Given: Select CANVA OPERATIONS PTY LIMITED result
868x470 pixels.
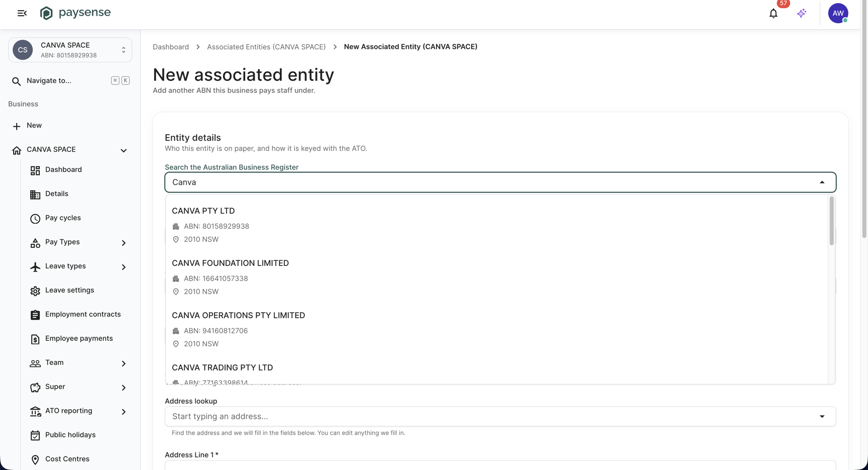Looking at the screenshot, I should tap(496, 329).
